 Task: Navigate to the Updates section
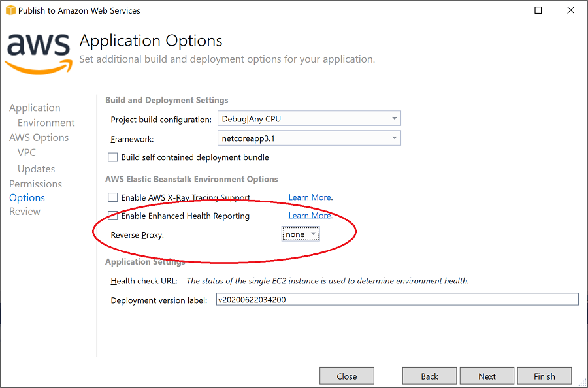point(36,169)
